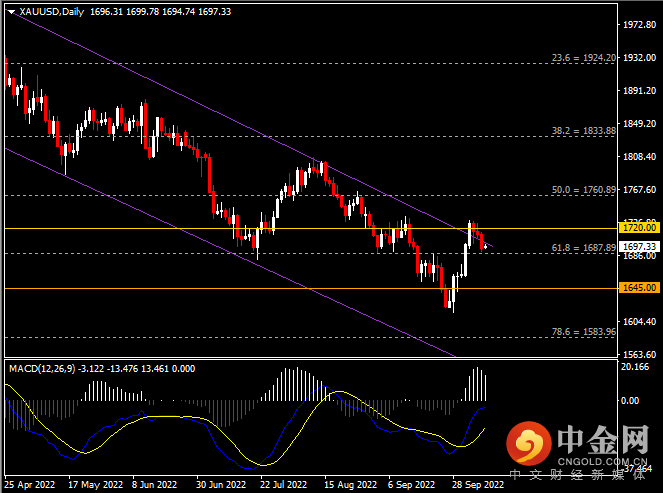
Task: Click the 6 Sep 2022 date label
Action: [x=411, y=485]
